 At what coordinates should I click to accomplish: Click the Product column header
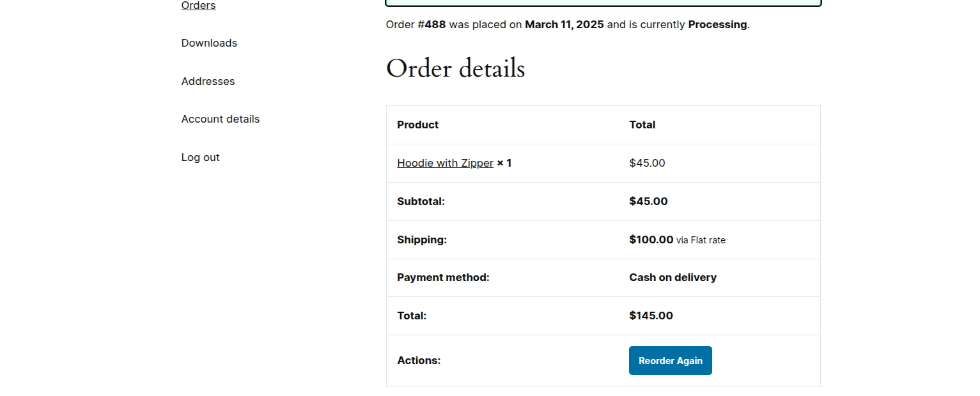tap(417, 125)
